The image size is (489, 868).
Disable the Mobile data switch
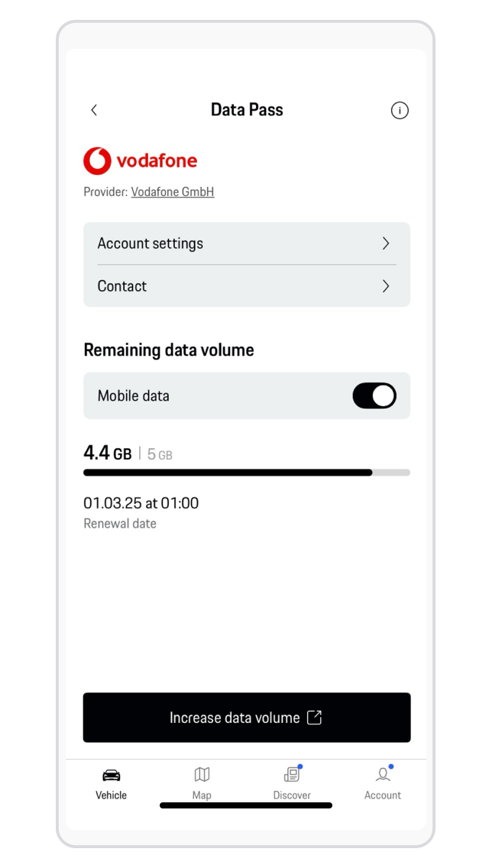374,395
